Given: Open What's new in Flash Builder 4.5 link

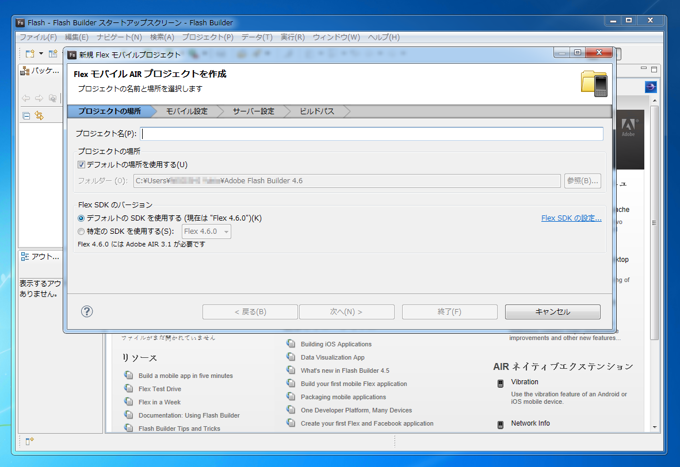Looking at the screenshot, I should pos(345,371).
